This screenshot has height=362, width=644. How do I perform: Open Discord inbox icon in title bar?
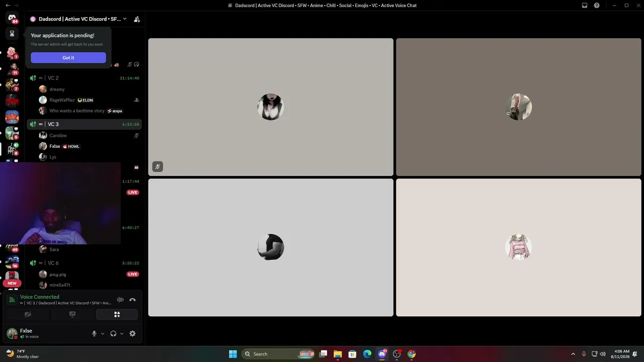pos(585,6)
